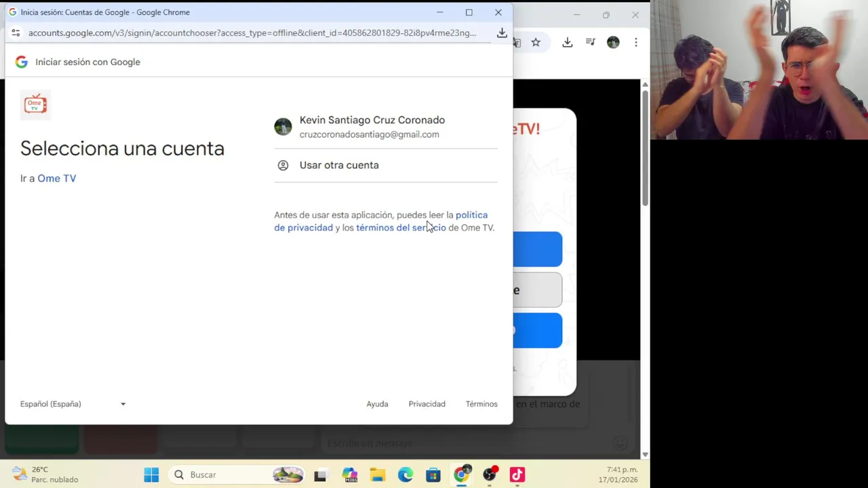Open OBS Studio from the taskbar
This screenshot has width=868, height=488.
pyautogui.click(x=490, y=474)
